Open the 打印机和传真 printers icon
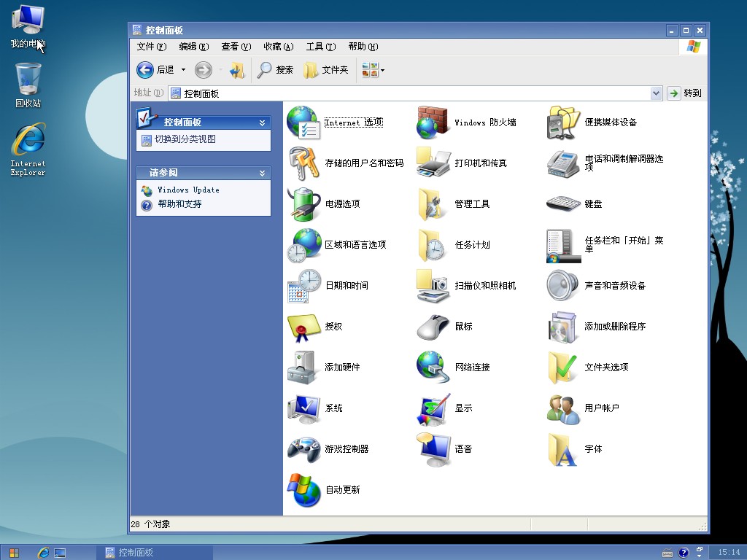Image resolution: width=747 pixels, height=560 pixels. [433, 163]
